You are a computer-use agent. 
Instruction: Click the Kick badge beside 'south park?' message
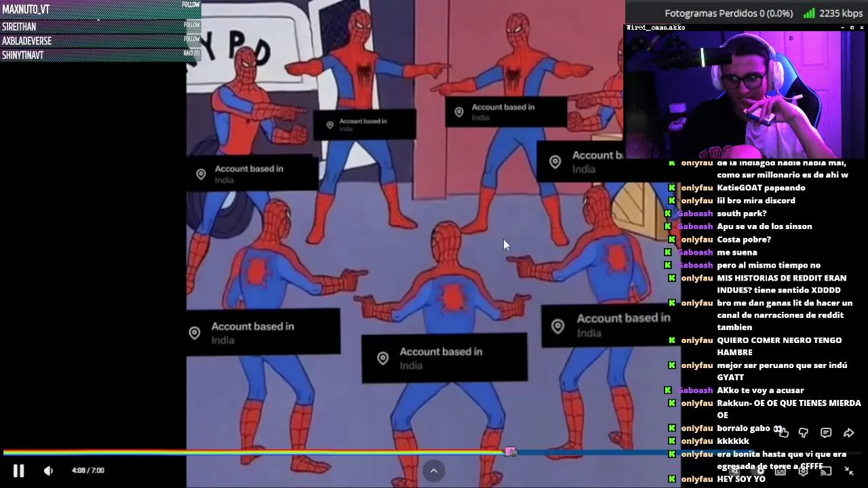click(x=668, y=213)
